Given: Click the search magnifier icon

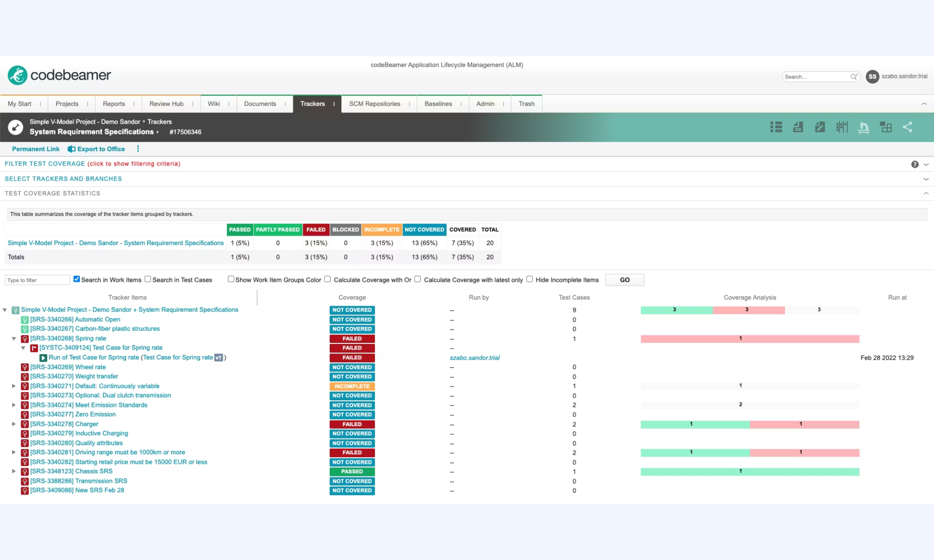Looking at the screenshot, I should [x=854, y=77].
